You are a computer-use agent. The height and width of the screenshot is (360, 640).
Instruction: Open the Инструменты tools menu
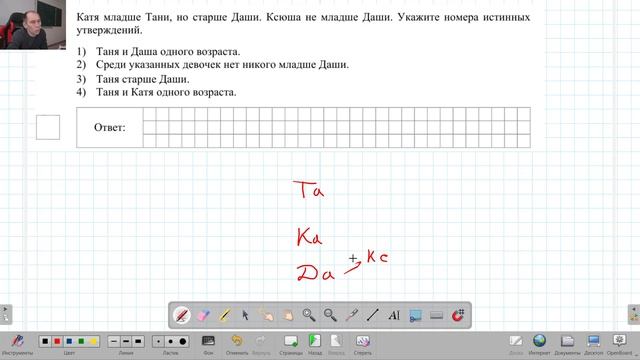[x=17, y=344]
